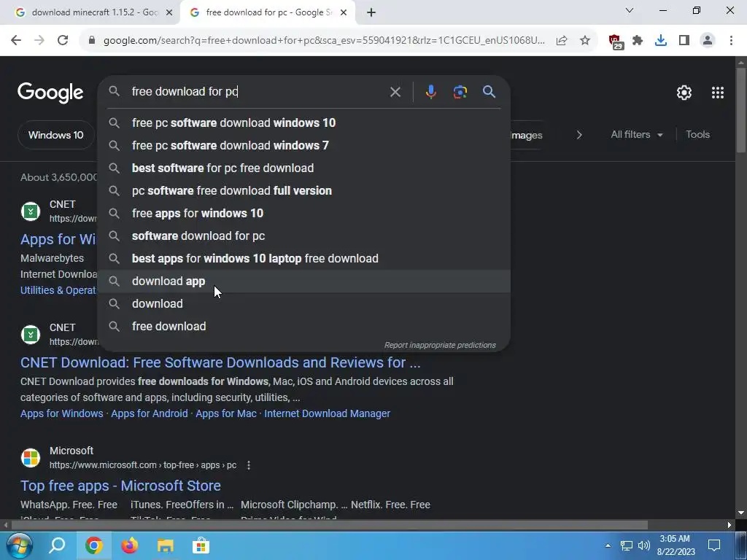
Task: Click the Chrome address bar URL
Action: click(324, 41)
